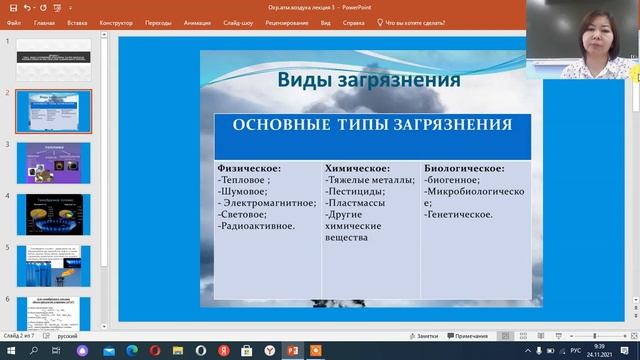Open Task View on taskbar

[56, 351]
